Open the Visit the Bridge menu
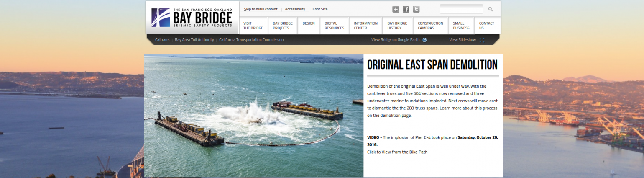 [253, 26]
